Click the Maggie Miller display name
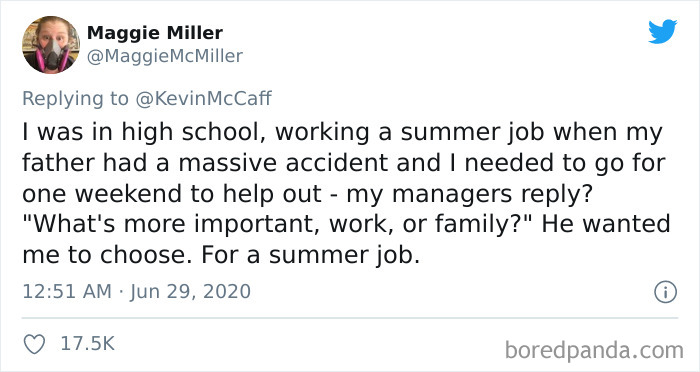This screenshot has height=372, width=700. tap(154, 33)
